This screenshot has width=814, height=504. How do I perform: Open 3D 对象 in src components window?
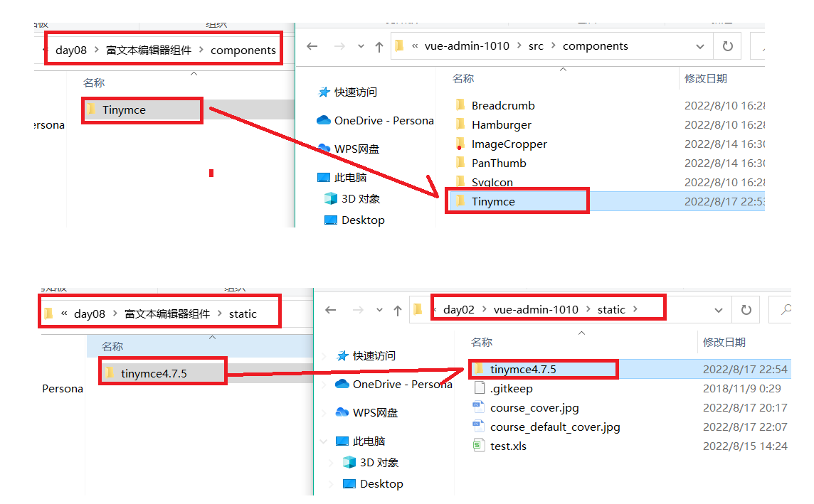[361, 198]
